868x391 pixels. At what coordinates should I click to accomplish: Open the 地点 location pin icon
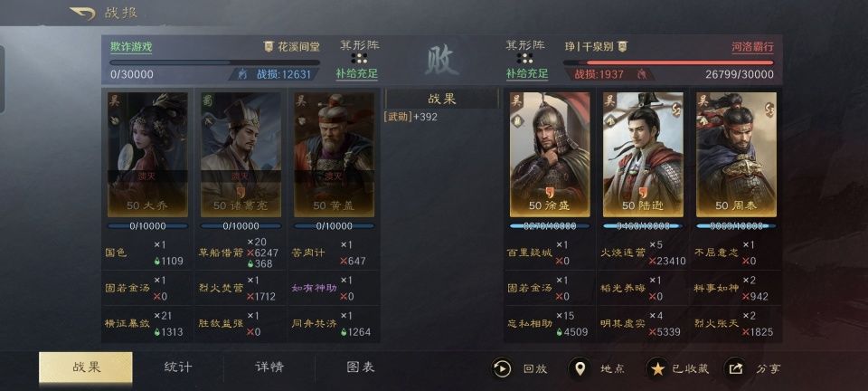[579, 368]
